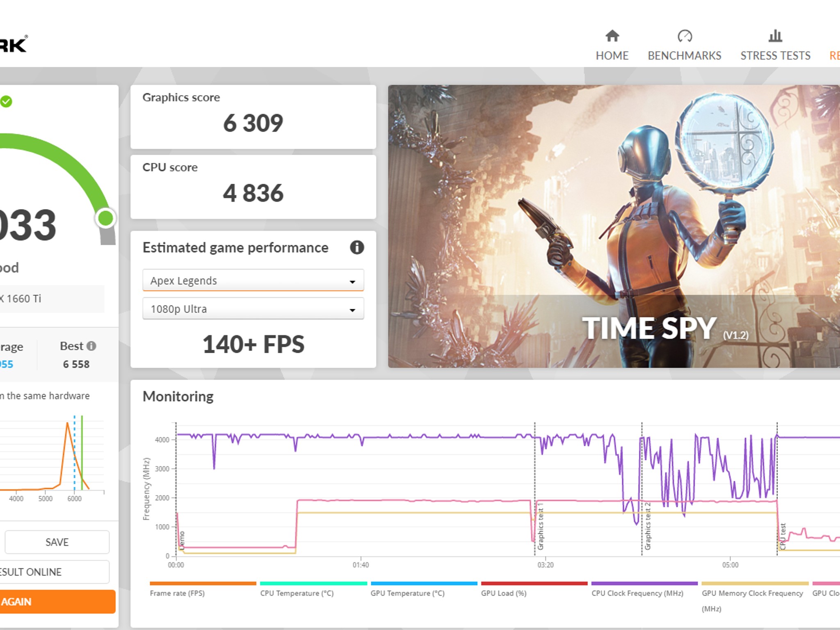This screenshot has height=630, width=840.
Task: Open Benchmarks via the gauge icon
Action: (x=685, y=36)
